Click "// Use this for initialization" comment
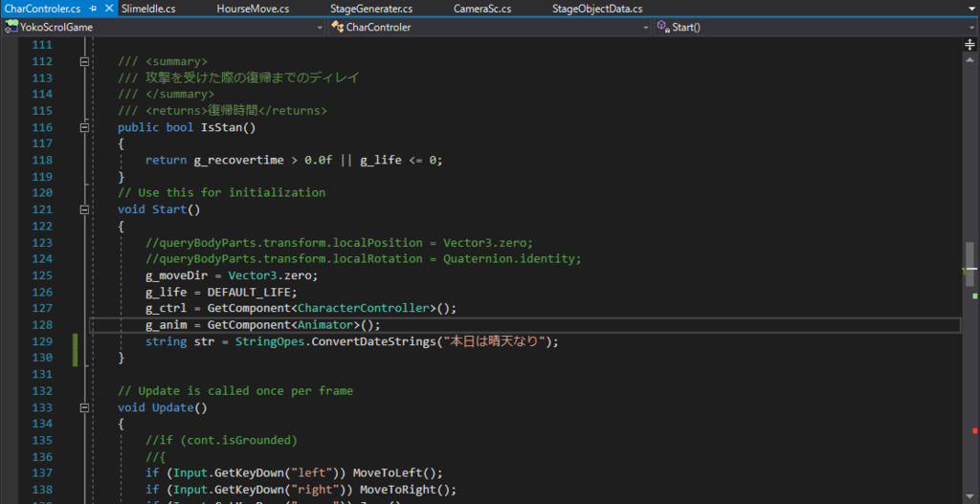The image size is (980, 504). tap(221, 193)
